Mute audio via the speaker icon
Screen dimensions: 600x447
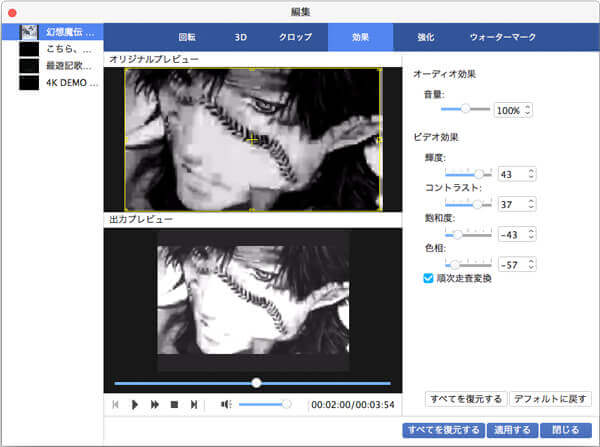click(x=225, y=404)
